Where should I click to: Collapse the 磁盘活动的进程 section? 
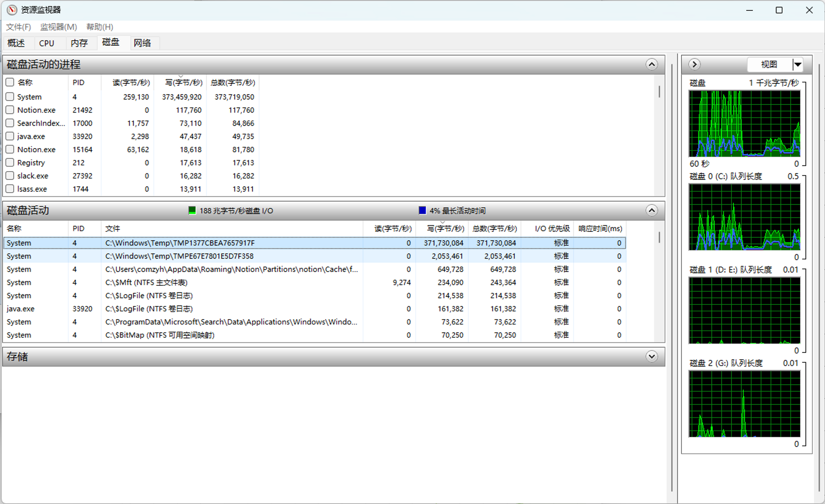(x=651, y=64)
